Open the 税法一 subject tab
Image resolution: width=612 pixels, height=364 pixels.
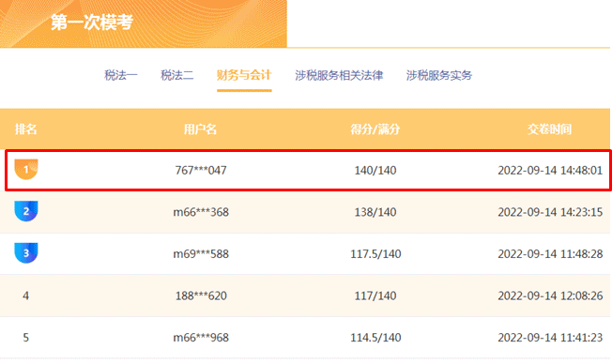[x=121, y=75]
